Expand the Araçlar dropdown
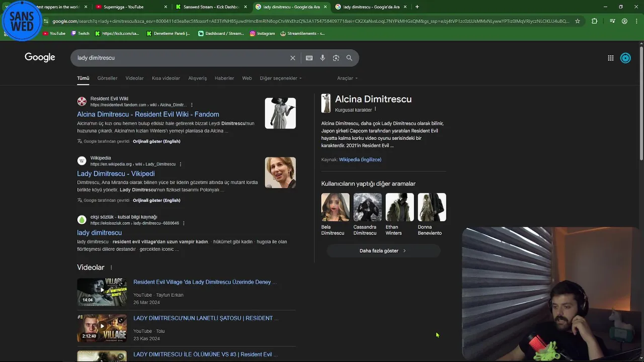This screenshot has width=644, height=362. [x=347, y=78]
